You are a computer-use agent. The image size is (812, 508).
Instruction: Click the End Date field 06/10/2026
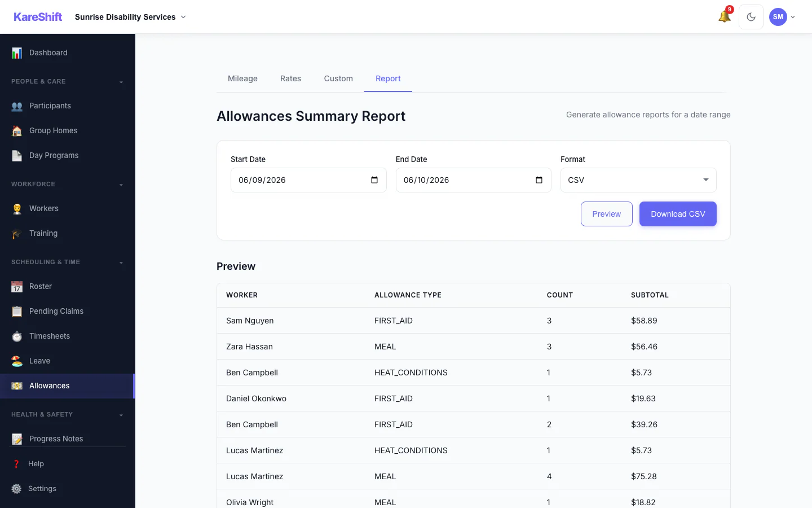click(x=474, y=180)
